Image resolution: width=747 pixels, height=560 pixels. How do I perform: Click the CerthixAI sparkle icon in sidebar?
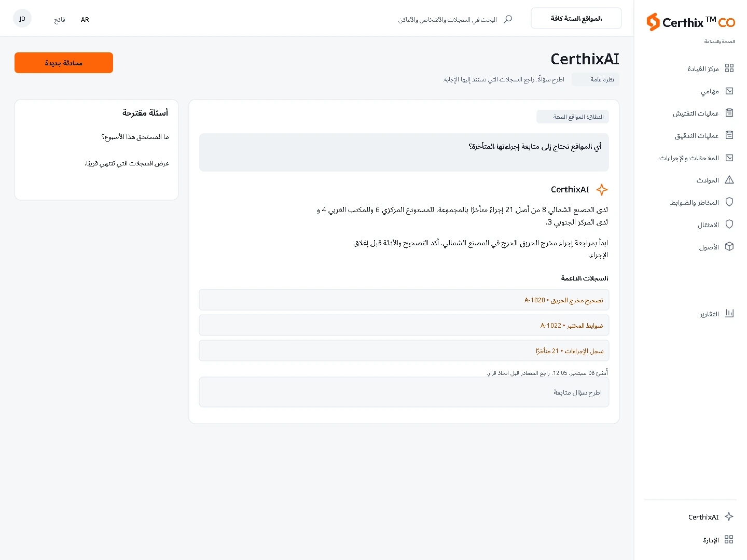[729, 516]
